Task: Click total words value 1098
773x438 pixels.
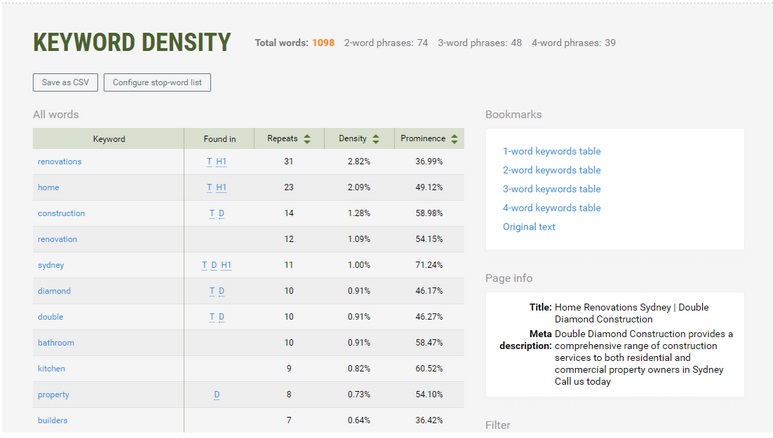Action: click(323, 43)
